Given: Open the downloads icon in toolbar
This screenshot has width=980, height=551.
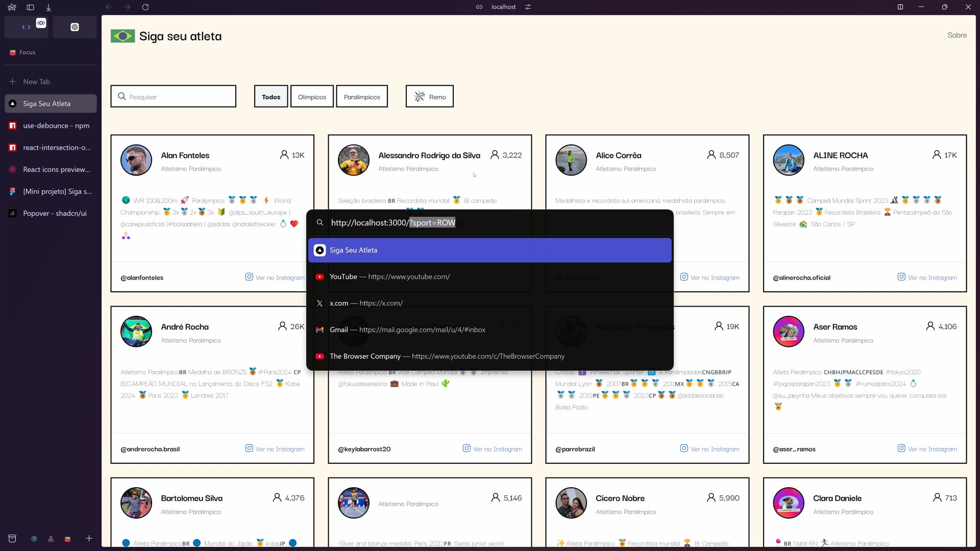Looking at the screenshot, I should (x=48, y=7).
